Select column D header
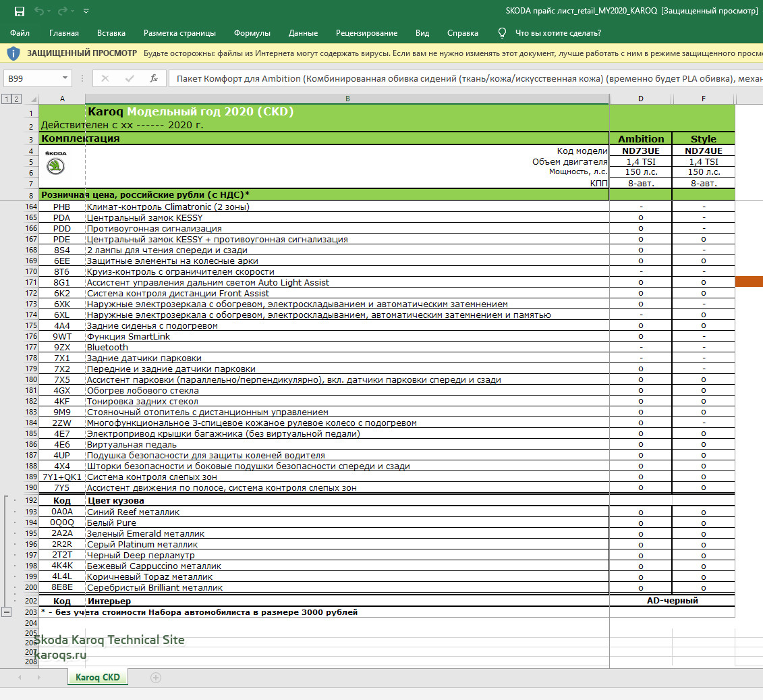Screen dimensions: 763x700 pyautogui.click(x=641, y=99)
